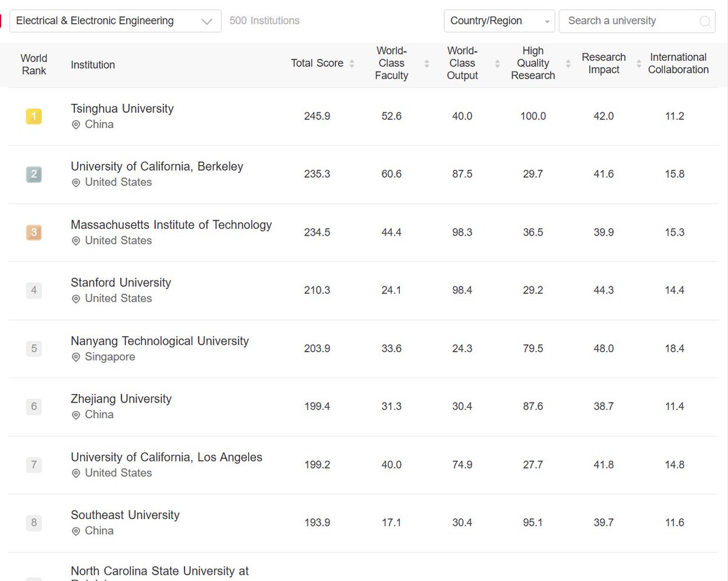
Task: Sort by World-Class Faculty arrows
Action: click(x=426, y=64)
